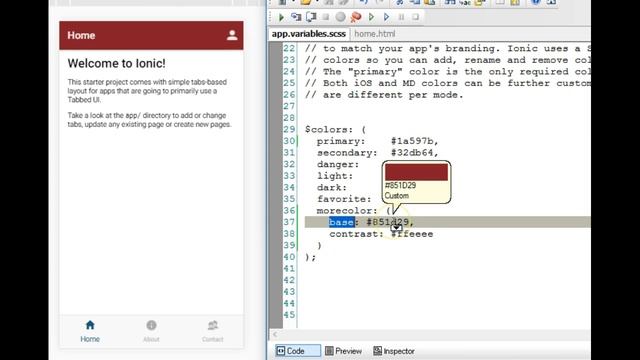Click comment text '// are different per mode.'
The height and width of the screenshot is (360, 640).
(384, 95)
